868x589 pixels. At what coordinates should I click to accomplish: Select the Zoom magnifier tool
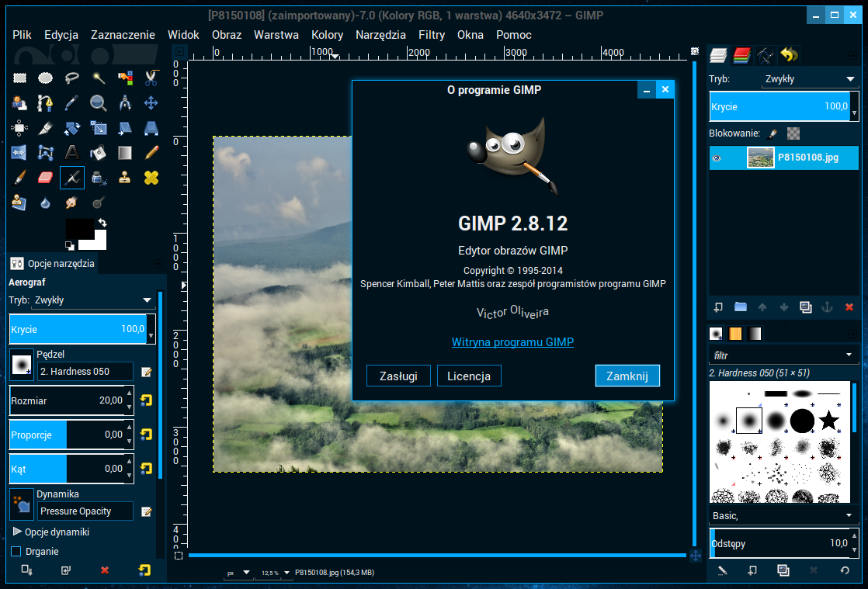pyautogui.click(x=99, y=103)
